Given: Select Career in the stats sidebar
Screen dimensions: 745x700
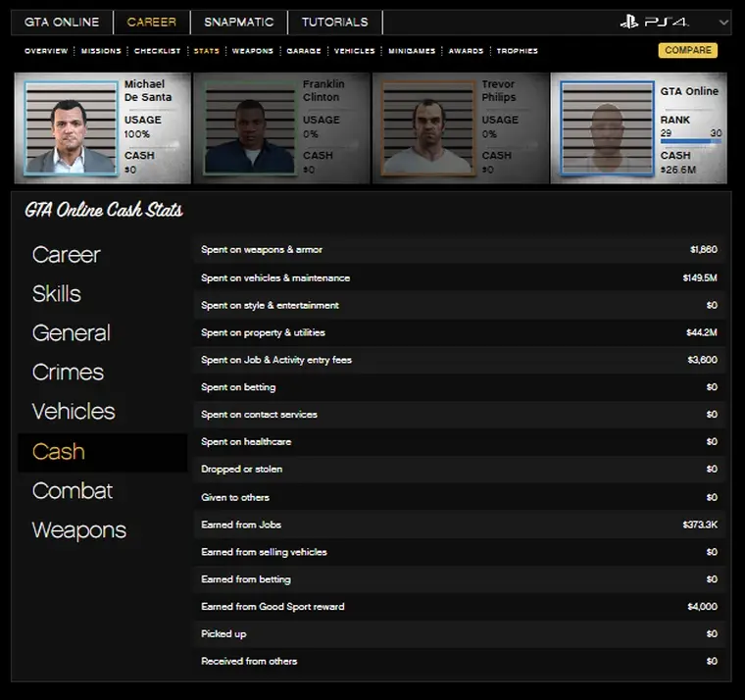Looking at the screenshot, I should 67,255.
